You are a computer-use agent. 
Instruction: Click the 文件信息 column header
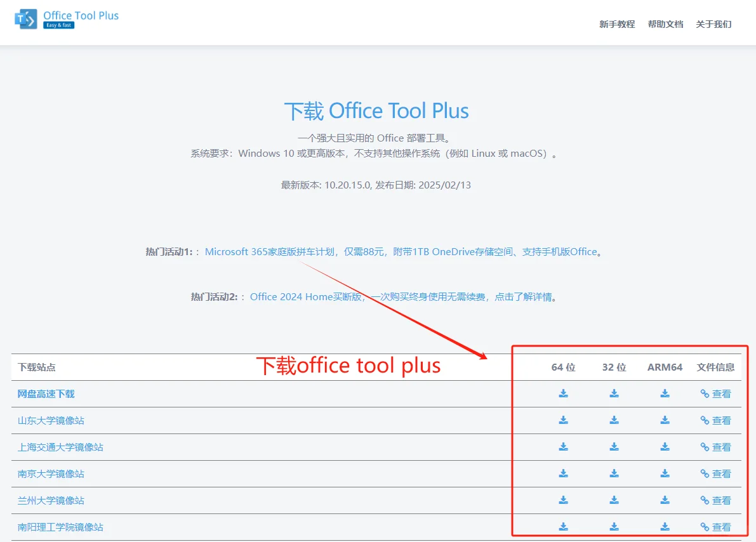715,366
